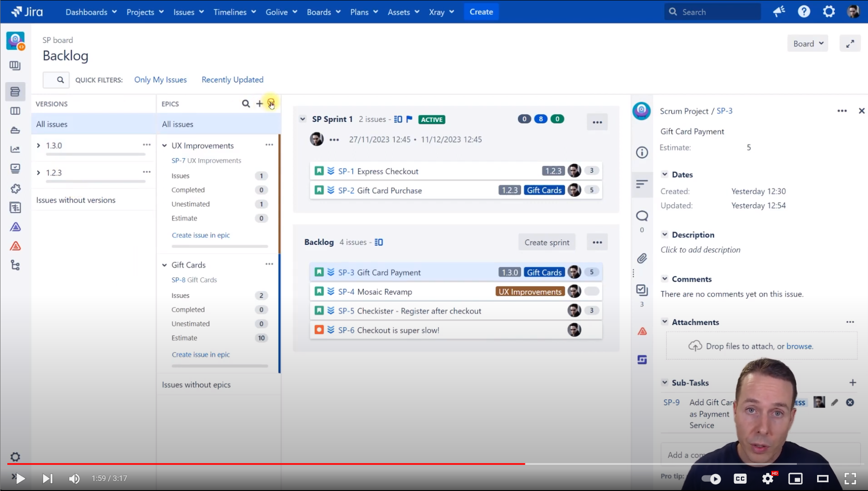Open the reports chart icon in sidebar
The width and height of the screenshot is (868, 491).
click(x=15, y=149)
